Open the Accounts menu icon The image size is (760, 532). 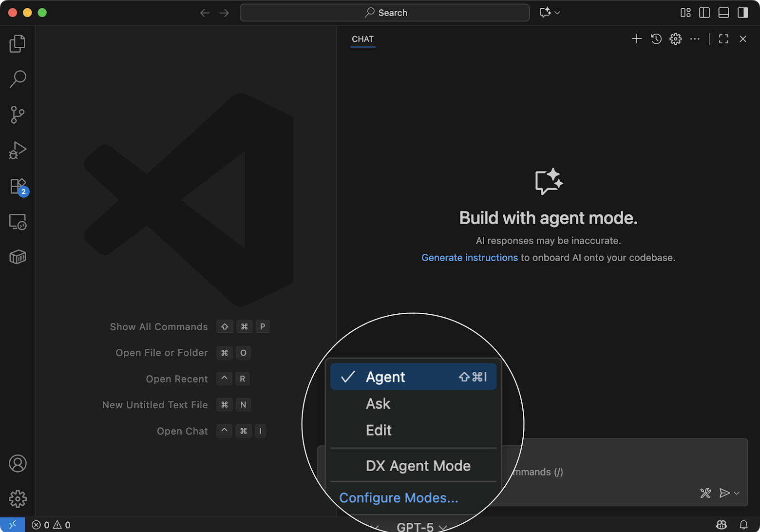click(x=18, y=463)
